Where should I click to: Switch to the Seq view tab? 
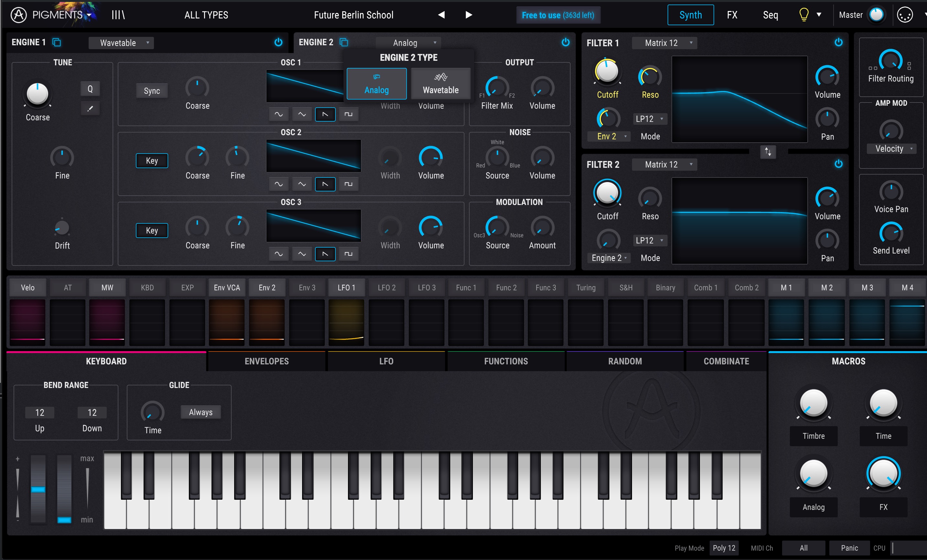[x=770, y=15]
